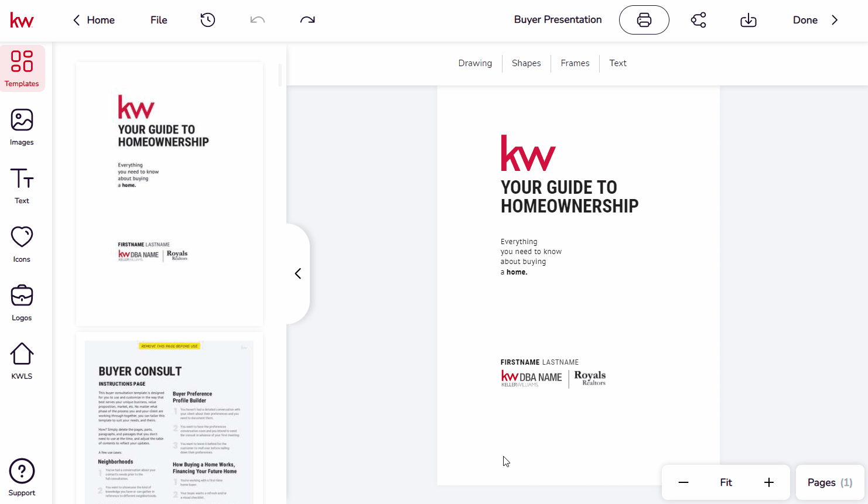Select the Buyer Consult template thumbnail
The height and width of the screenshot is (504, 868).
[169, 419]
